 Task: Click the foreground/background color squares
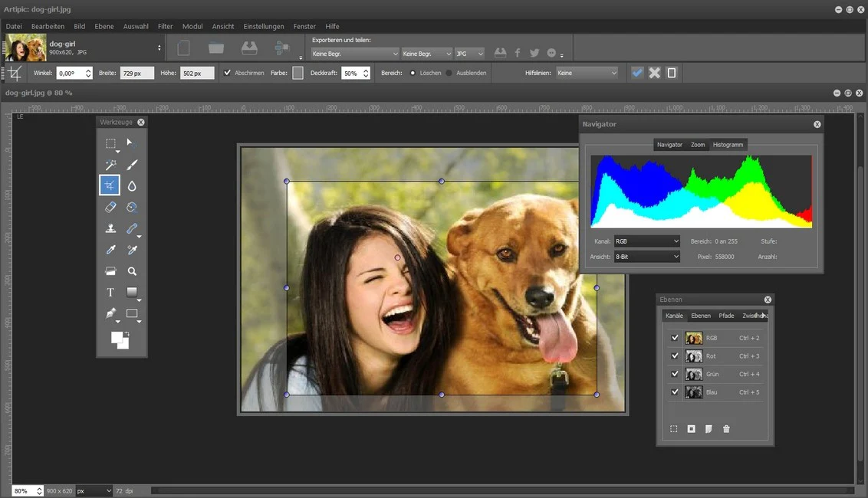[120, 340]
